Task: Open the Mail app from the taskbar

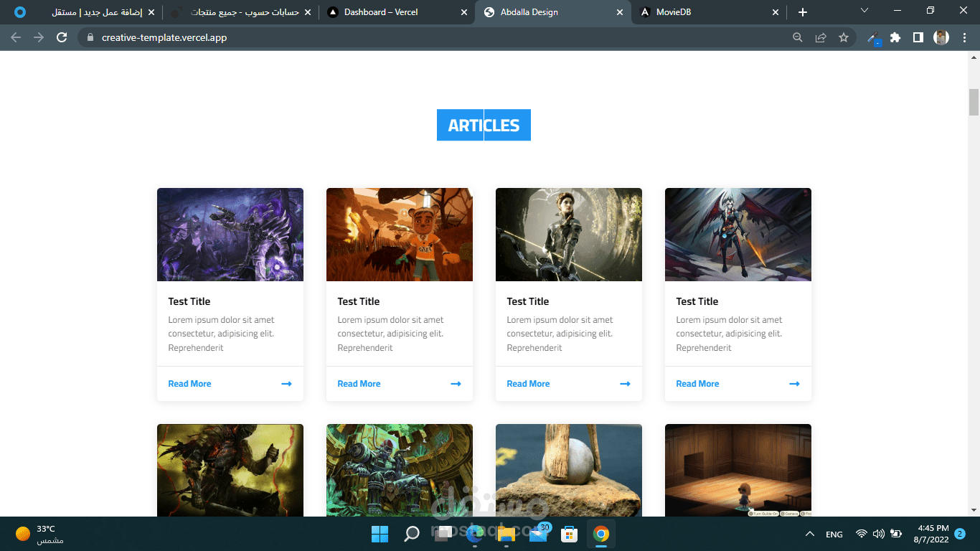Action: pyautogui.click(x=538, y=534)
